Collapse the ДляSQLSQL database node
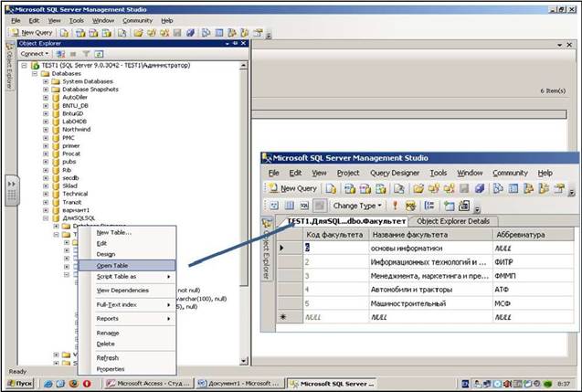 click(x=46, y=218)
